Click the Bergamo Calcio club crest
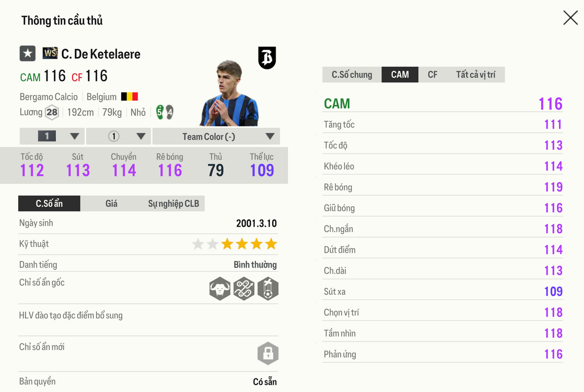This screenshot has width=584, height=392. click(x=267, y=57)
